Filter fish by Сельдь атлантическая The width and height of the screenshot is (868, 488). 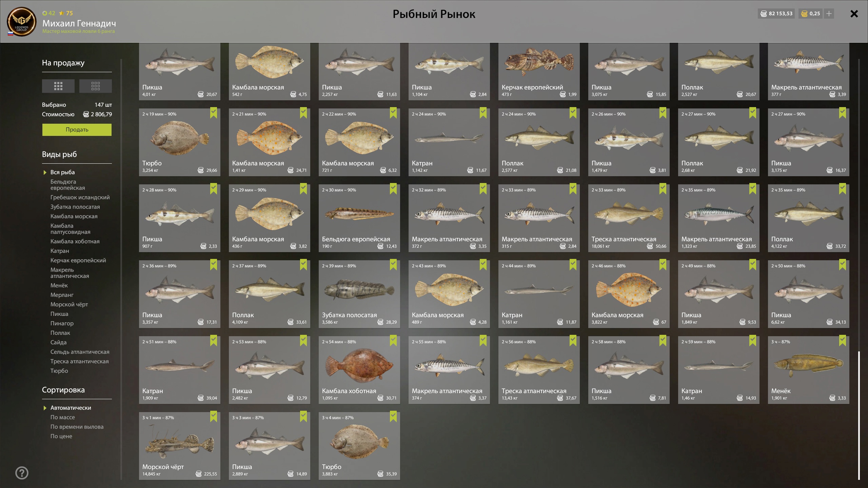tap(80, 352)
